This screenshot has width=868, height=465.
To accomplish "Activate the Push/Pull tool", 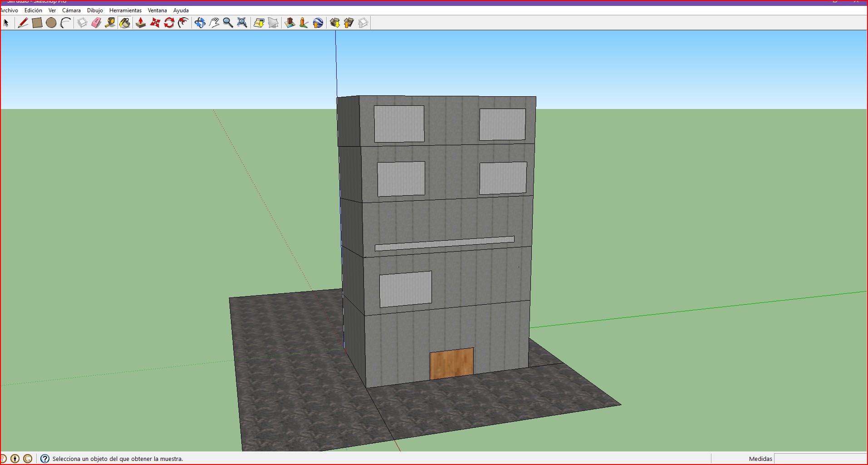I will click(x=141, y=23).
